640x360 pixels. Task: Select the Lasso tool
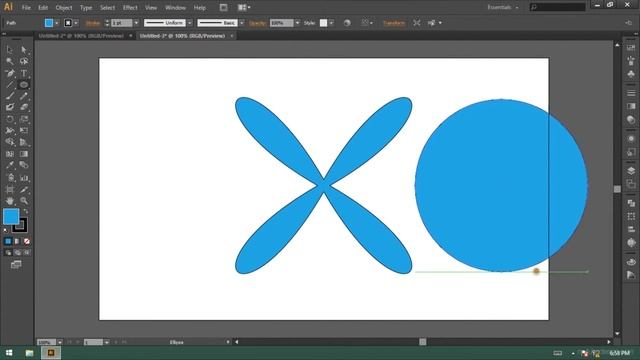click(24, 61)
